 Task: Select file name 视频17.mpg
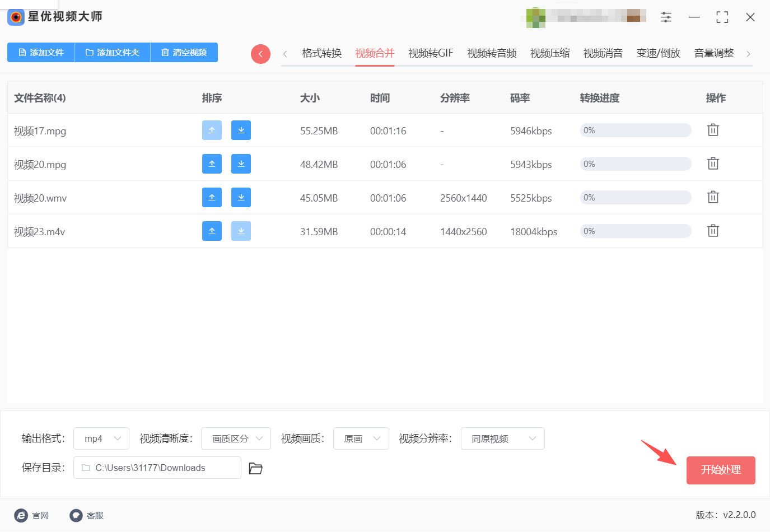coord(40,131)
